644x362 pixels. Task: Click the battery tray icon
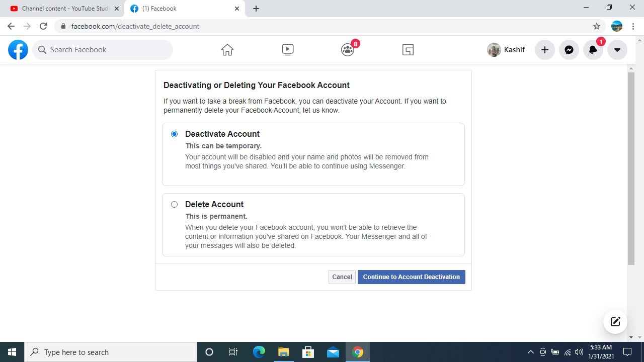[555, 352]
